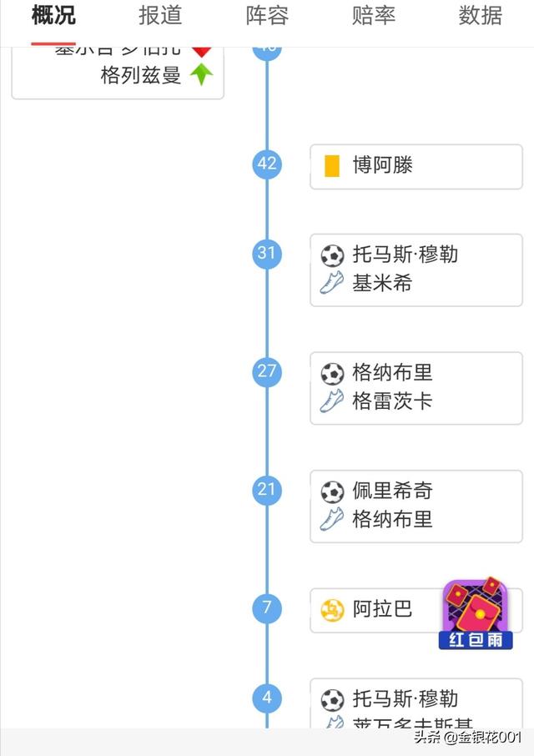The width and height of the screenshot is (534, 756).
Task: Select the minute 7 timeline marker
Action: (x=267, y=607)
